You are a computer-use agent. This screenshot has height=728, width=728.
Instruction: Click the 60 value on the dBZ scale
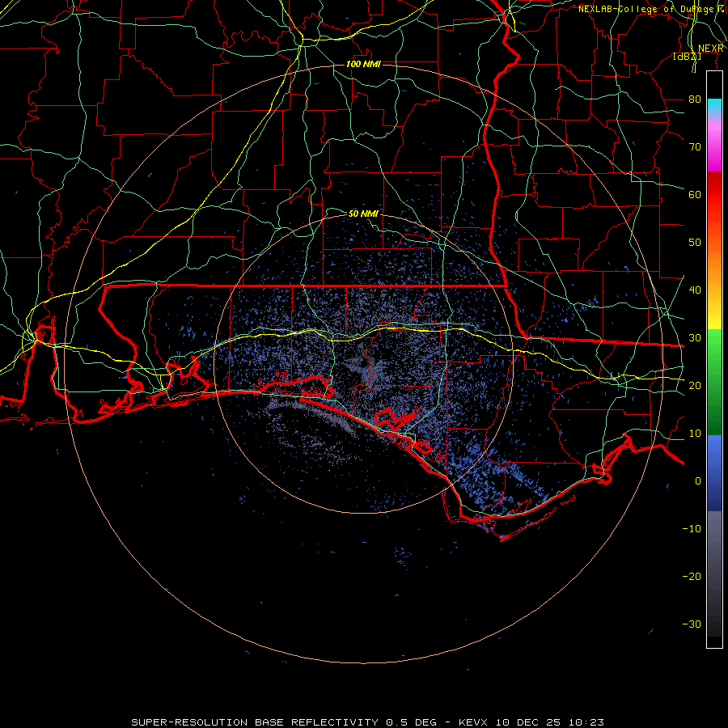[x=695, y=194]
